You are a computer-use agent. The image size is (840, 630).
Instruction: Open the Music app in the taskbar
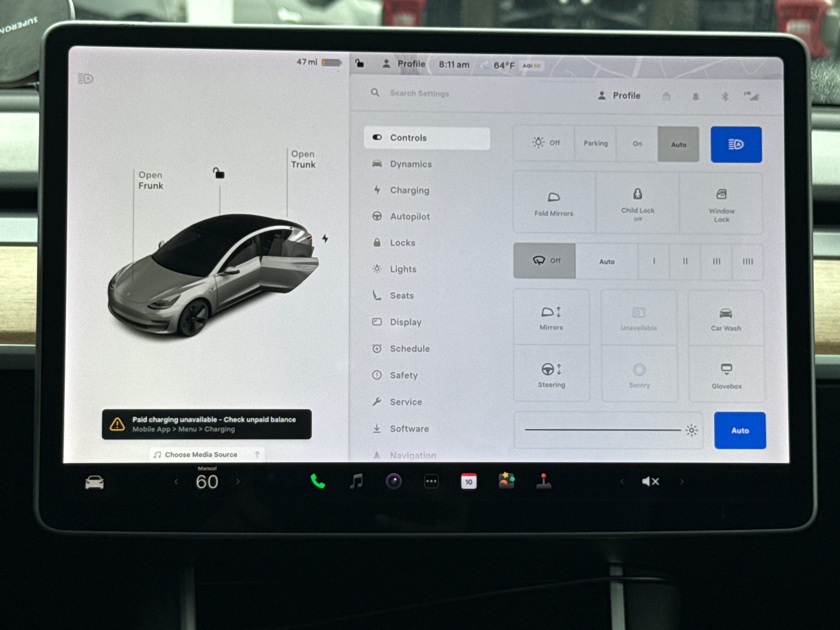click(x=357, y=481)
